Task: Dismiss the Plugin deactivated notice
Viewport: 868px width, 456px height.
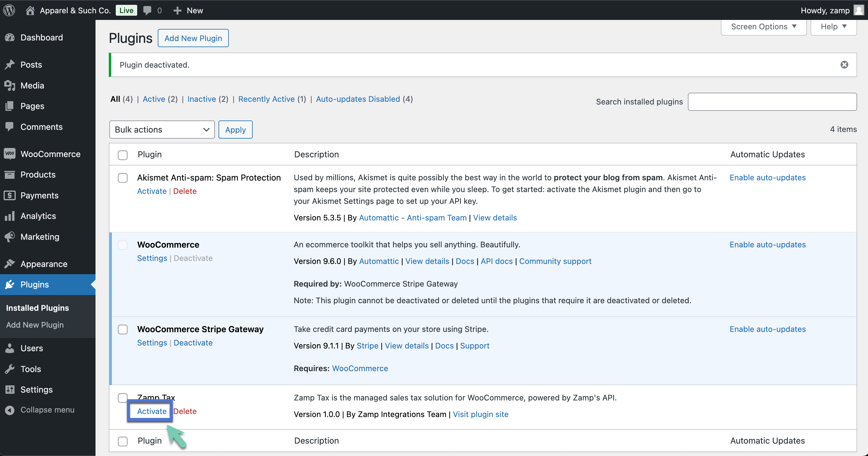Action: [844, 65]
